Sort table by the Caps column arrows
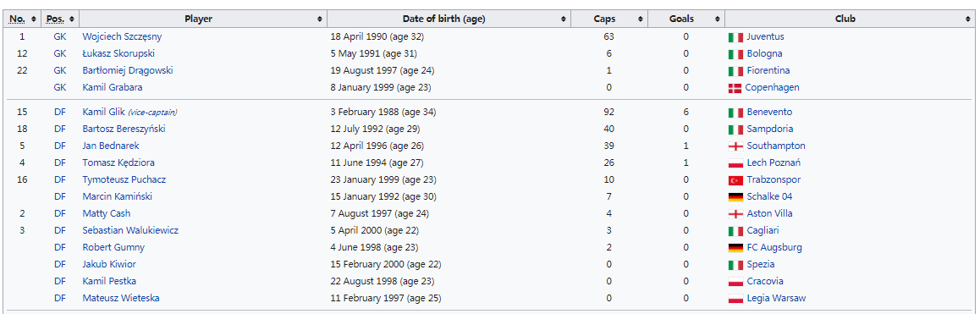Viewport: 980px width, 314px height. coord(640,19)
